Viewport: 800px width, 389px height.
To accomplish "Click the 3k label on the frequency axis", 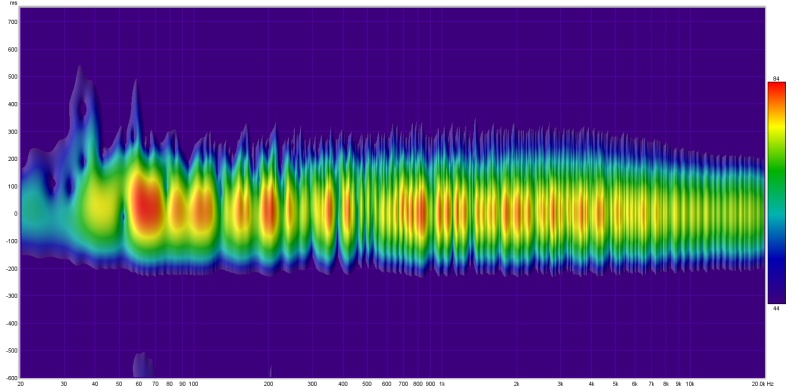I will point(560,383).
